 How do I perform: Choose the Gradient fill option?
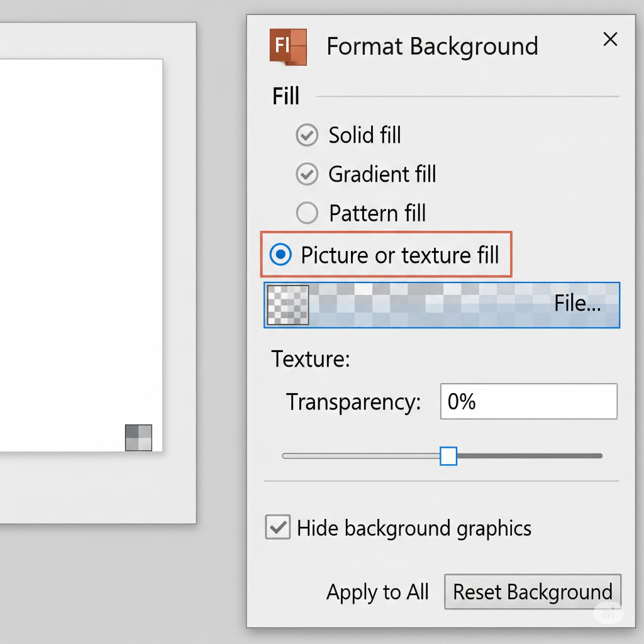tap(307, 174)
